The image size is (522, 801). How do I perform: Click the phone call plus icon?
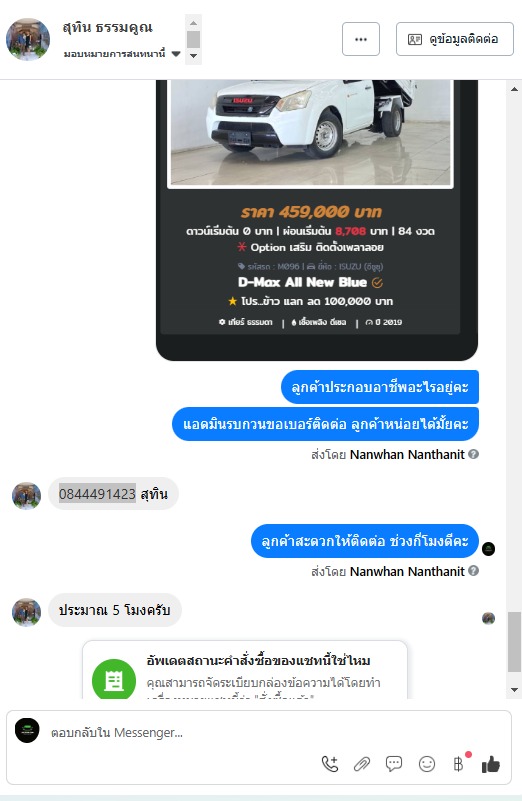pos(330,764)
